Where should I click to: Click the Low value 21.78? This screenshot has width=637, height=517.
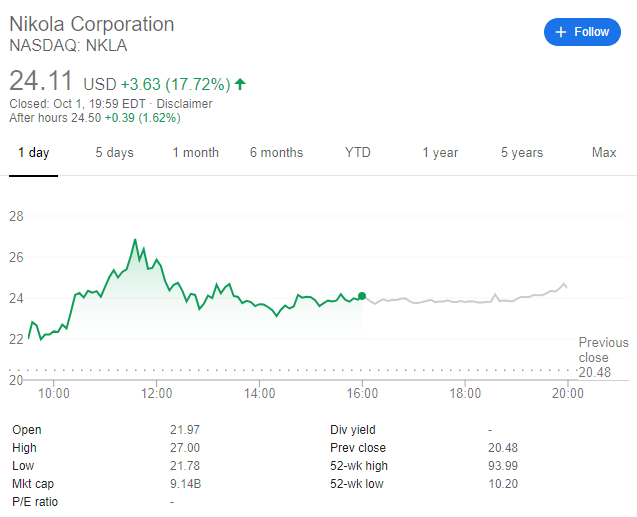[185, 466]
